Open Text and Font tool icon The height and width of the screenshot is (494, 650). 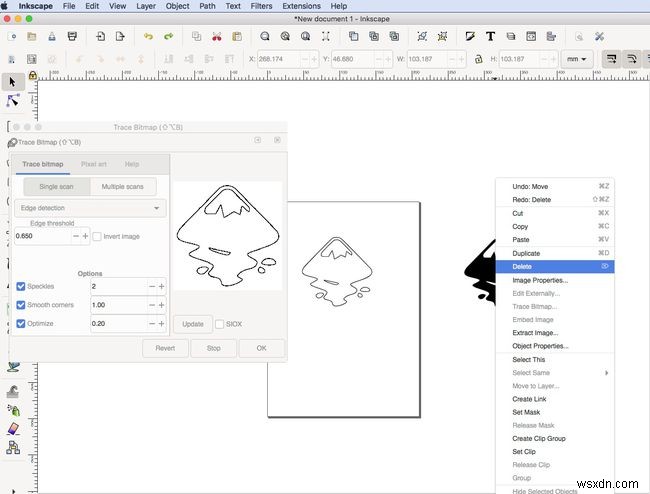coord(490,36)
